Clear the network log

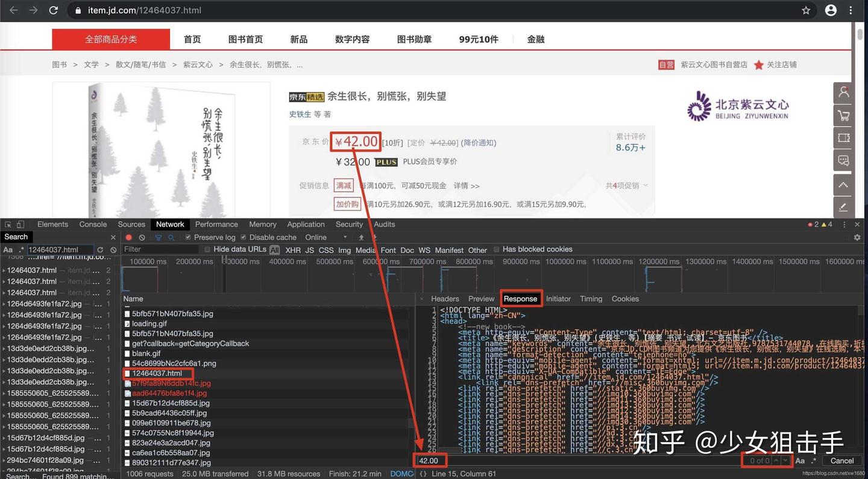(142, 238)
